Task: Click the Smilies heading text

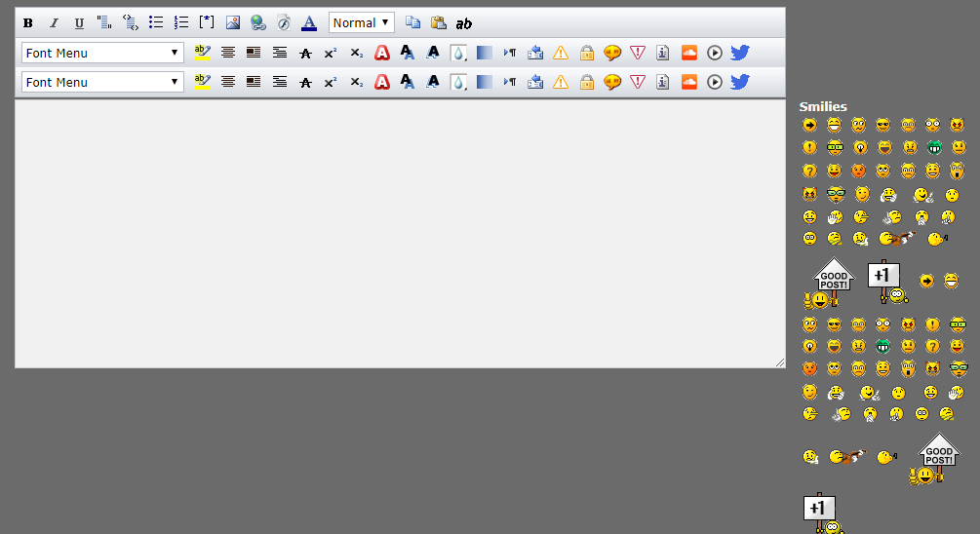Action: point(823,106)
